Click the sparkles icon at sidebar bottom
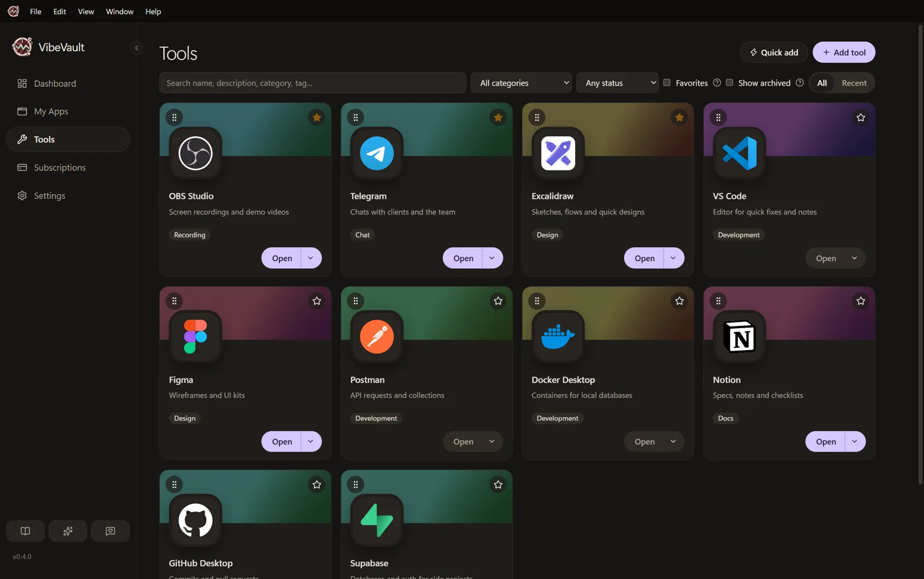The height and width of the screenshot is (579, 924). (x=68, y=531)
